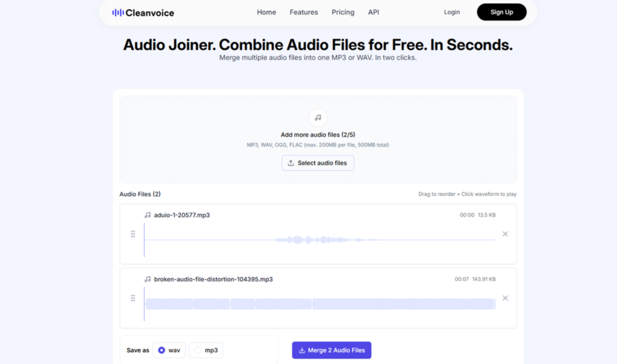Image resolution: width=617 pixels, height=364 pixels.
Task: Click the download icon in the Merge button
Action: tap(301, 350)
